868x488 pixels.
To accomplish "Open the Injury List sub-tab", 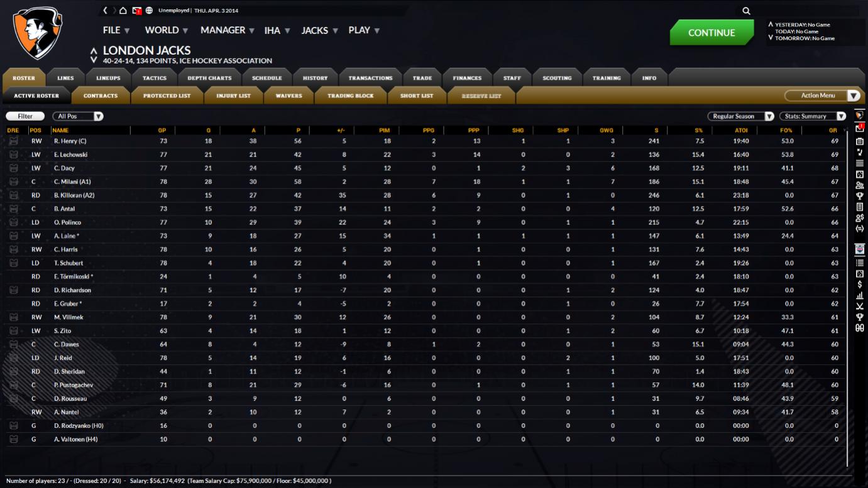I will coord(233,95).
